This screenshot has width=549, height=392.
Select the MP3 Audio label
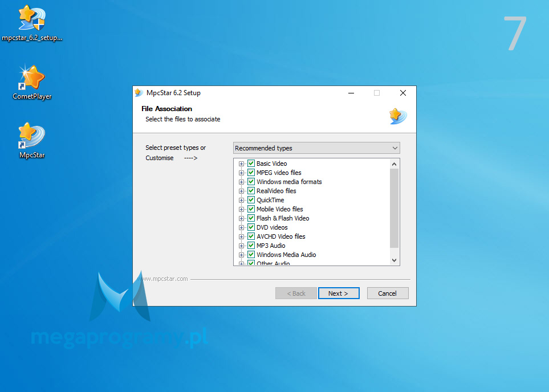(271, 246)
